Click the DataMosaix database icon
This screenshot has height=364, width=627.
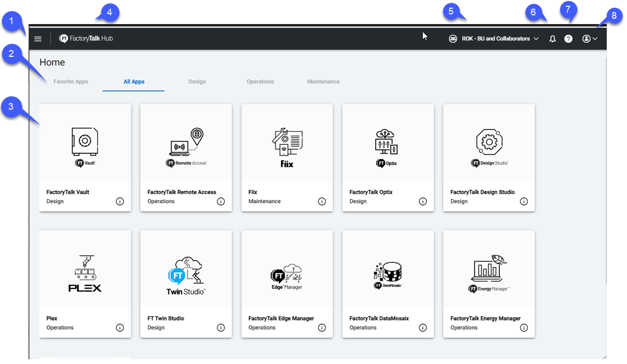[x=388, y=272]
